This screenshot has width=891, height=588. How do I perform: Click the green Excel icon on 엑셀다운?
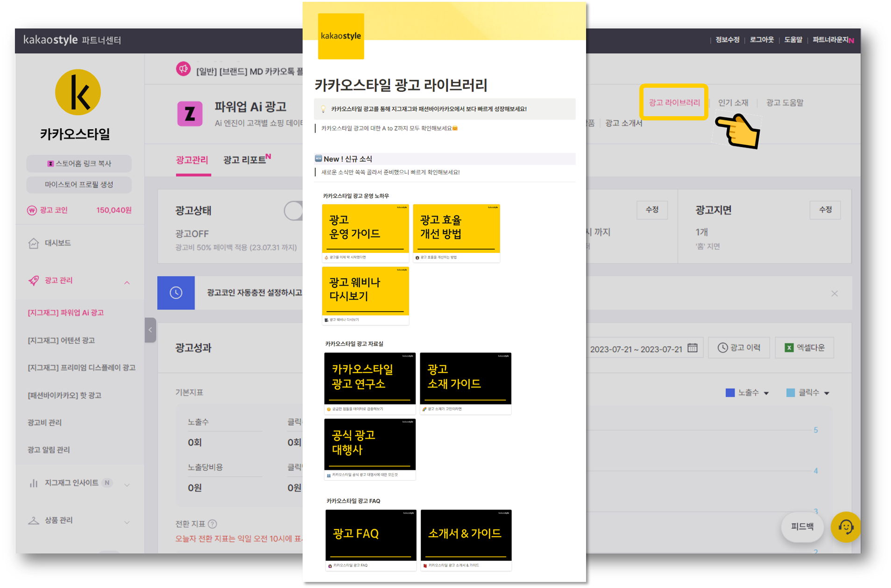789,348
